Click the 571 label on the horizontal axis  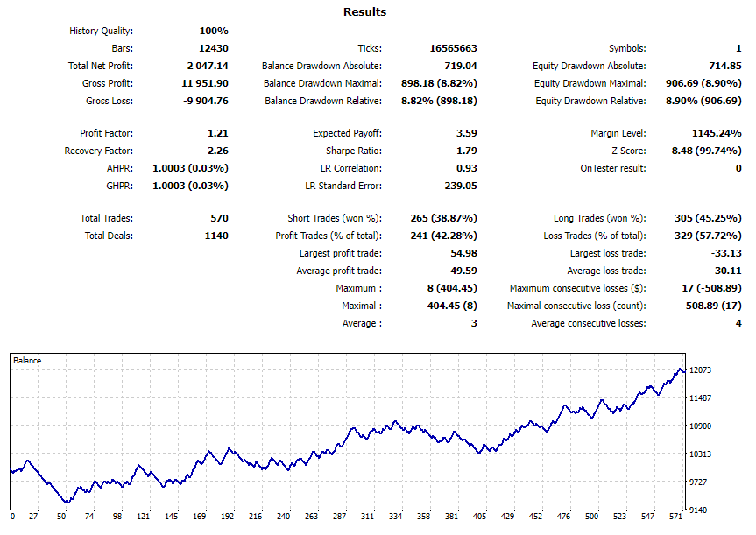pos(675,517)
